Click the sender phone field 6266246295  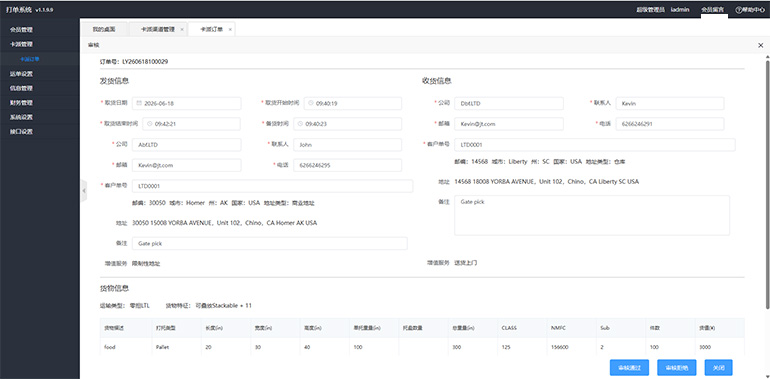tap(348, 165)
